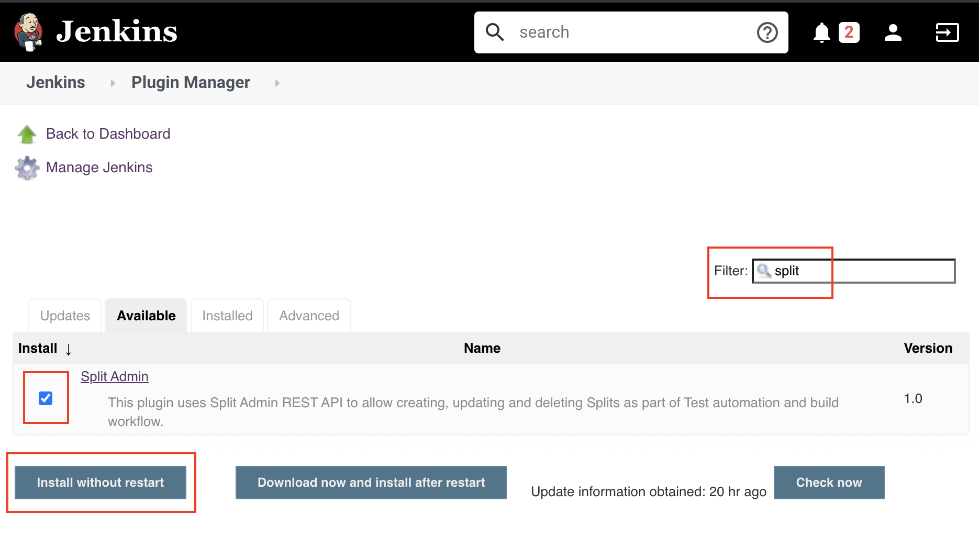This screenshot has width=979, height=560.
Task: Open the Advanced tab
Action: pyautogui.click(x=309, y=316)
